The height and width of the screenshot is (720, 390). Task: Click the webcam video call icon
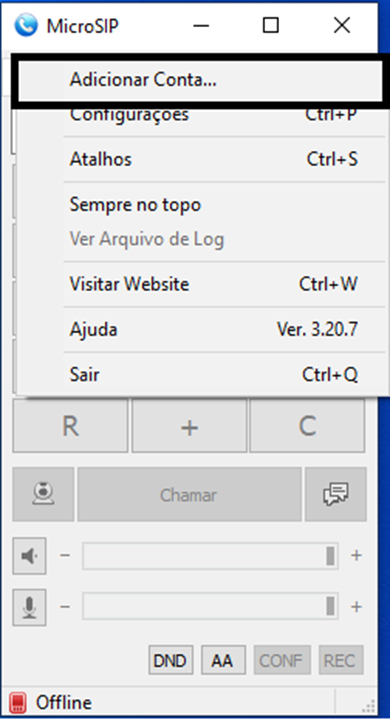click(43, 495)
